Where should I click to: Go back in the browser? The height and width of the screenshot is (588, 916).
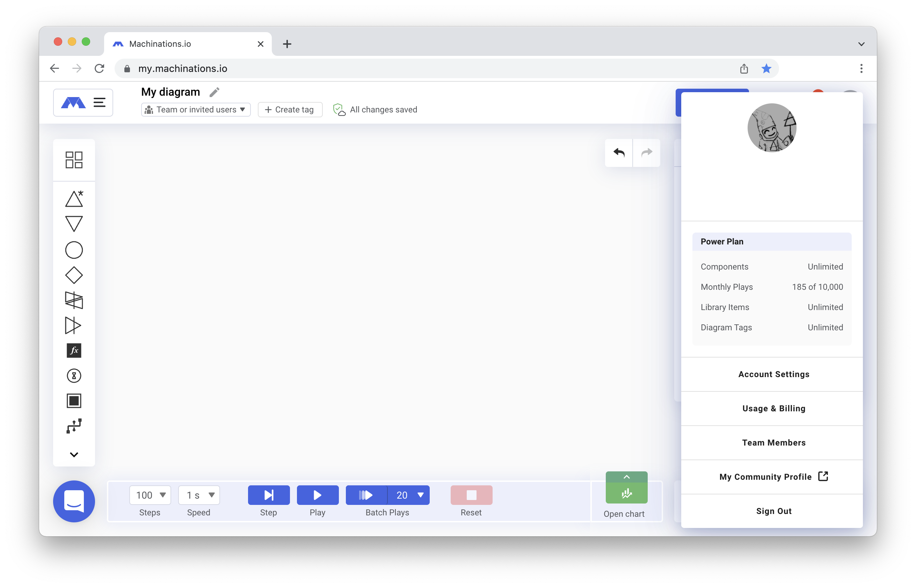pos(54,68)
